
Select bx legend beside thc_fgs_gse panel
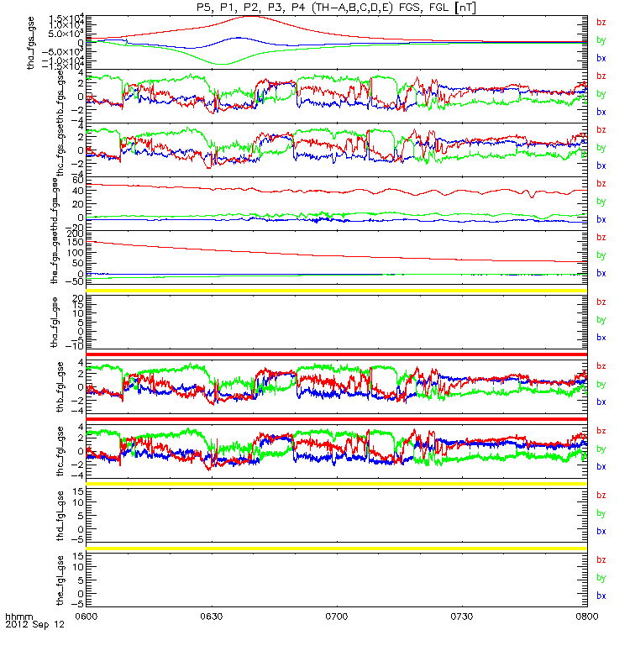pos(601,165)
